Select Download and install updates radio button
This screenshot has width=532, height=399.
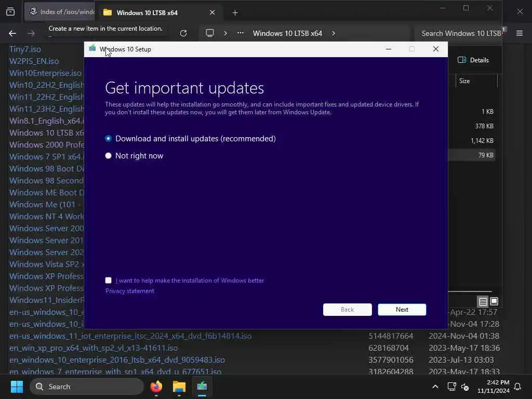click(108, 138)
